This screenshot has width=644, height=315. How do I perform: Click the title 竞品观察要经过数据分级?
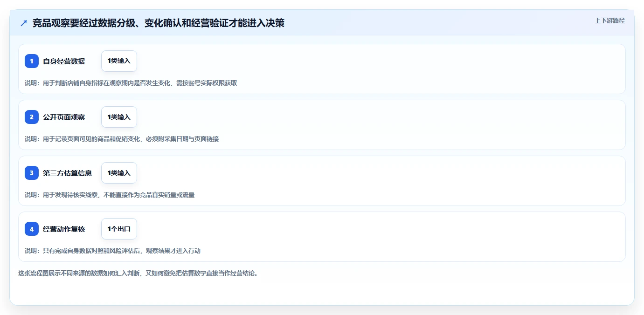tap(159, 23)
